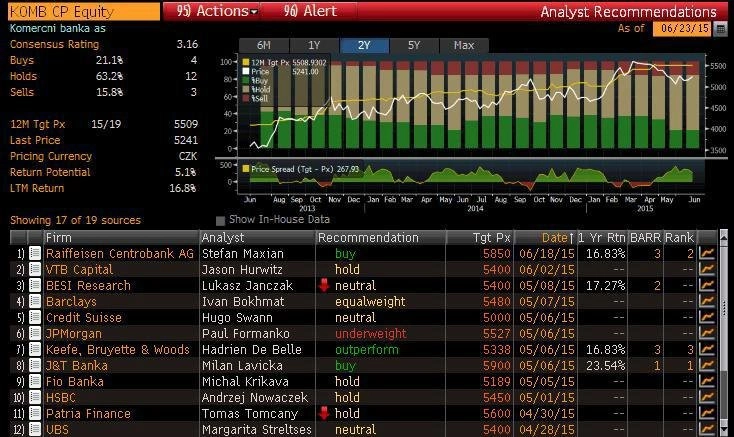Toggle the Price white legend swatch
The image size is (734, 437).
tap(246, 72)
